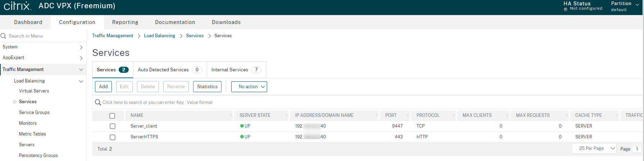This screenshot has height=161, width=644.
Task: Click the PORT column sort arrows
Action: point(407,115)
